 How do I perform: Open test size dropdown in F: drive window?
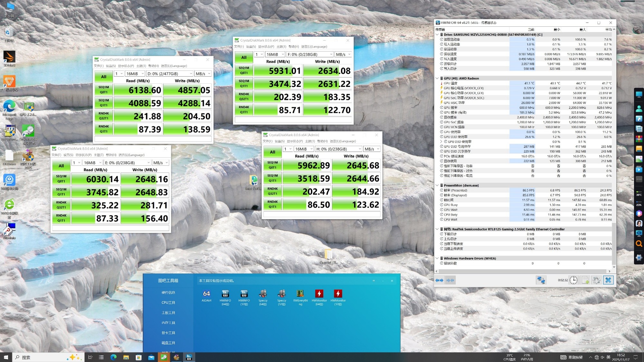(275, 54)
